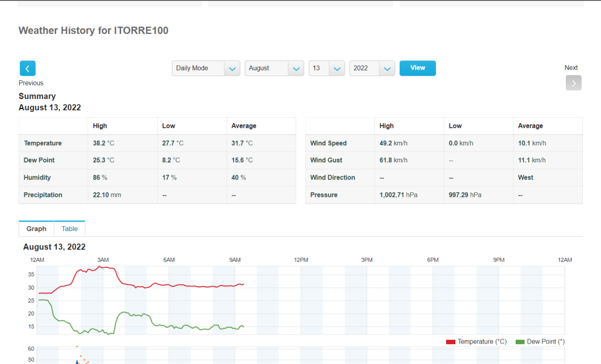Click the chevron arrow beside day 13
This screenshot has height=364, width=601.
pos(337,69)
